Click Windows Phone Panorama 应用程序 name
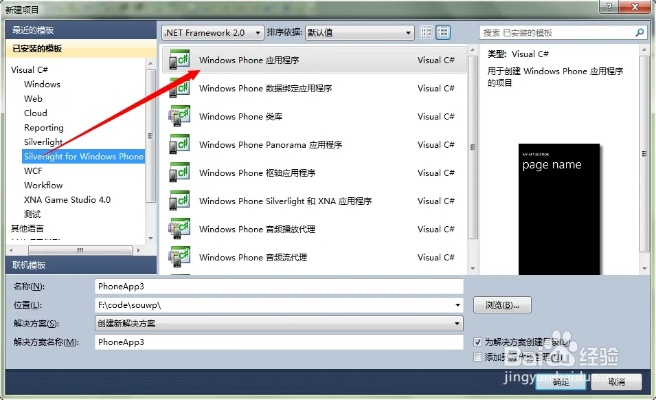The height and width of the screenshot is (400, 656). coord(270,145)
